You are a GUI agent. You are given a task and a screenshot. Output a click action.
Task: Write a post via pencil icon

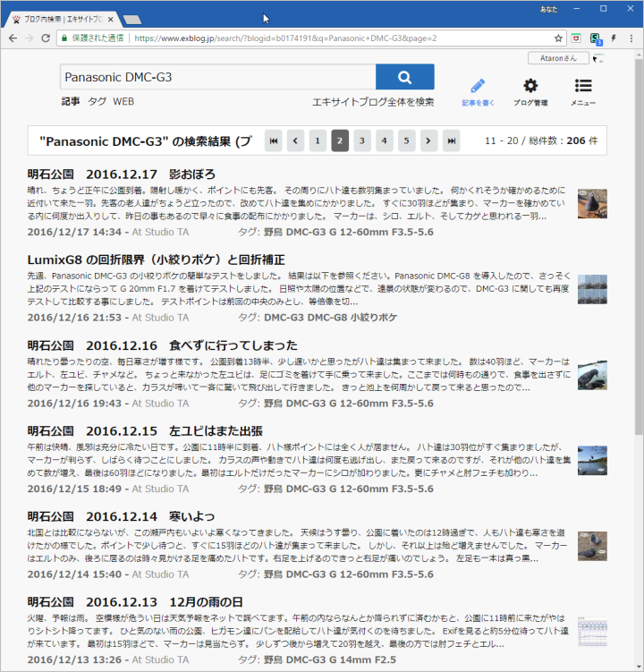tap(478, 91)
